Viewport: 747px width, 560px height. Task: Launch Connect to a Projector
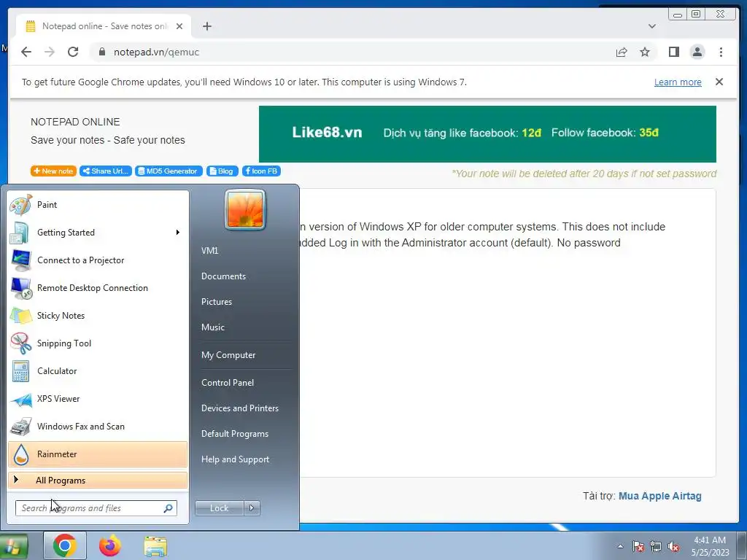(x=98, y=260)
